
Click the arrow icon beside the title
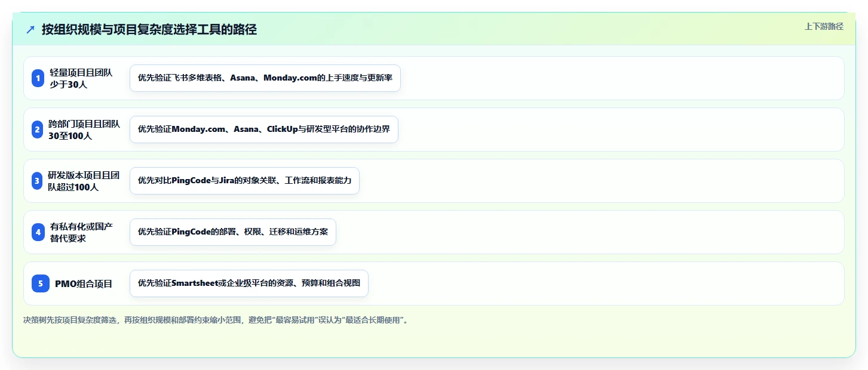[30, 30]
